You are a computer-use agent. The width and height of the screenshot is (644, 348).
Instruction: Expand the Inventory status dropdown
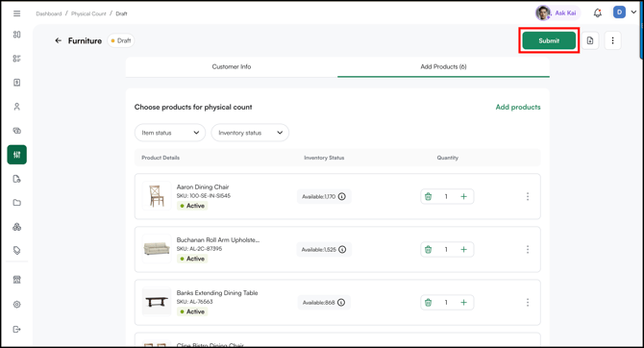coord(250,133)
